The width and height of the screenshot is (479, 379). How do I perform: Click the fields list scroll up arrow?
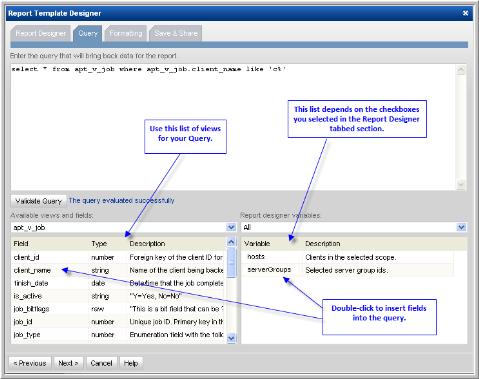coord(231,242)
